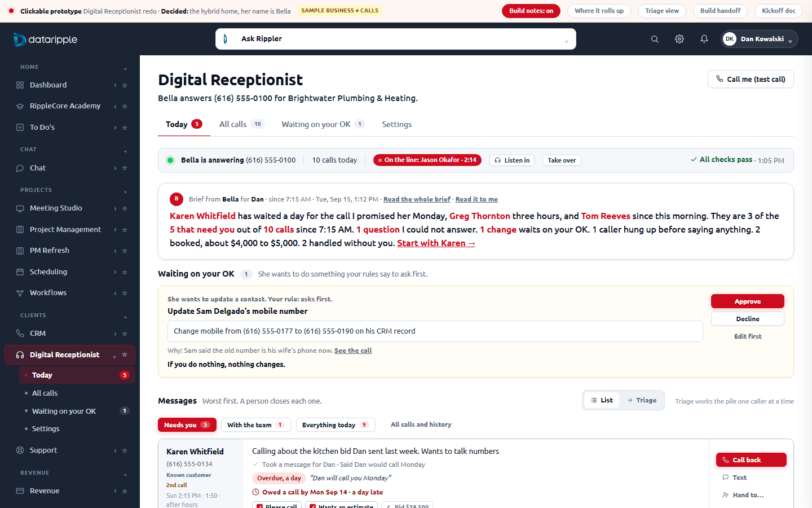Screen dimensions: 812x508
Task: Click the CRM phone icon in sidebar
Action: point(20,334)
